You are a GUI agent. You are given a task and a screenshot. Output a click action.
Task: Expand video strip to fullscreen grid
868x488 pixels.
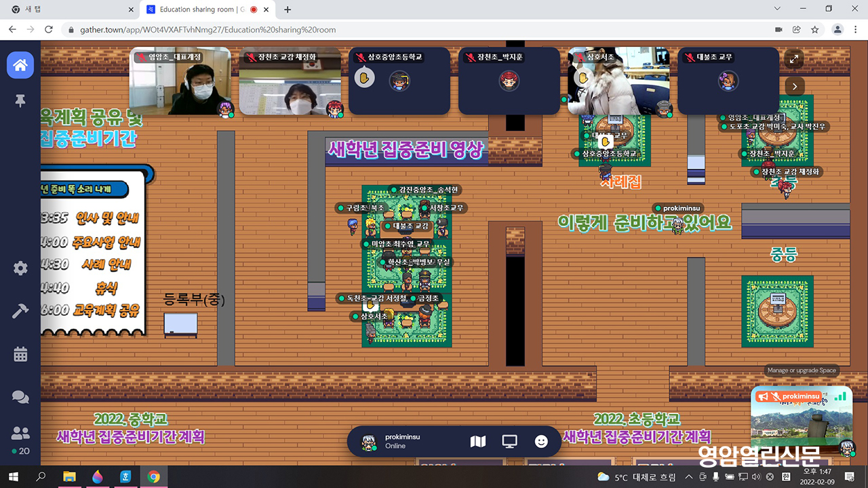click(794, 59)
